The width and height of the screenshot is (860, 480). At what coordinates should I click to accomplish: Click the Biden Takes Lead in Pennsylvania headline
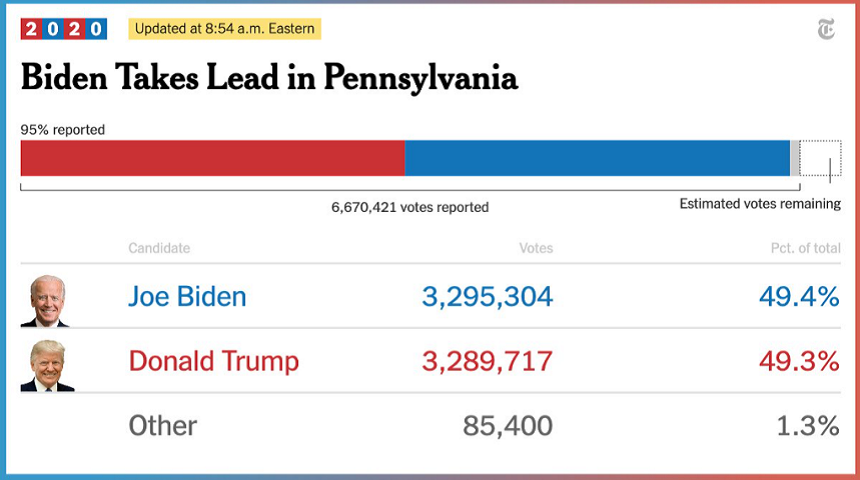click(269, 78)
